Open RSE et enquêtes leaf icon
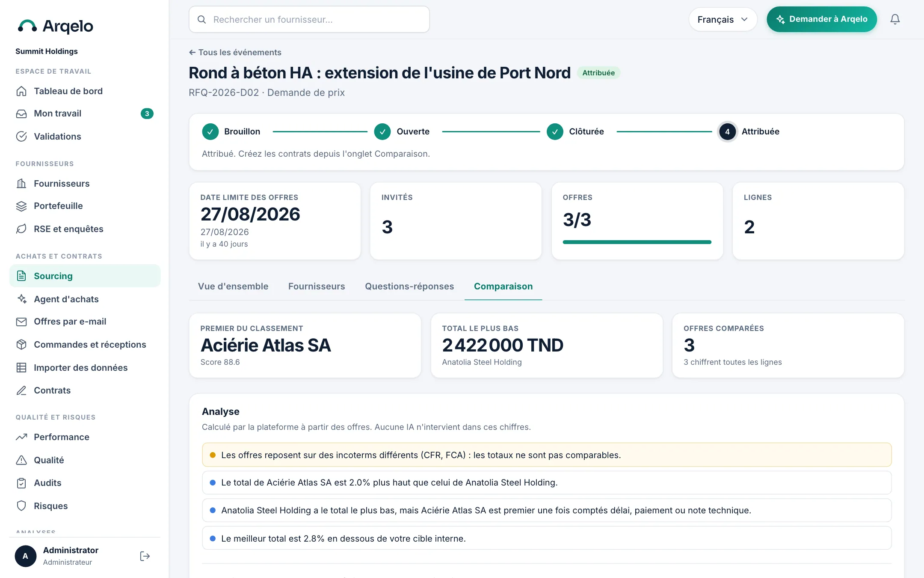Screen dimensions: 924x578 (21, 229)
